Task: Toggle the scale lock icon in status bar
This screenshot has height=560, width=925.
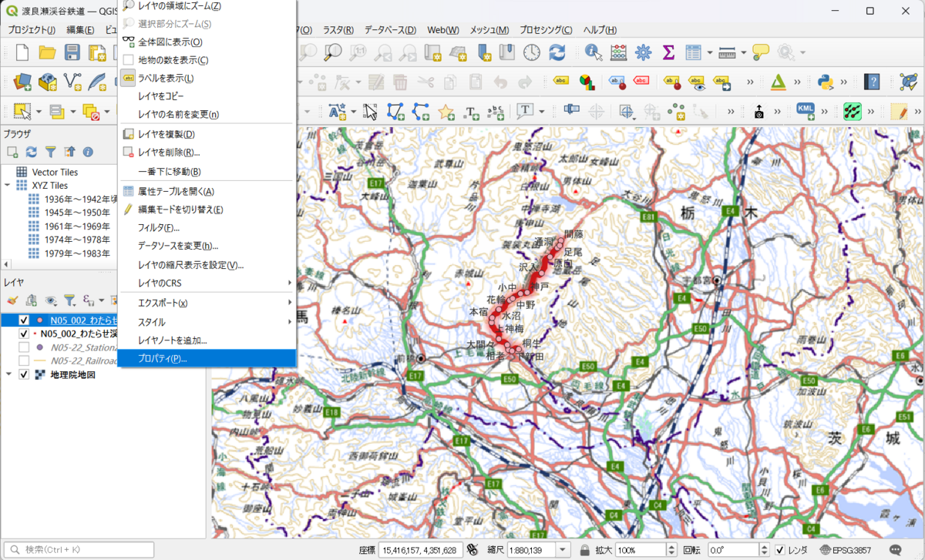Action: tap(585, 550)
